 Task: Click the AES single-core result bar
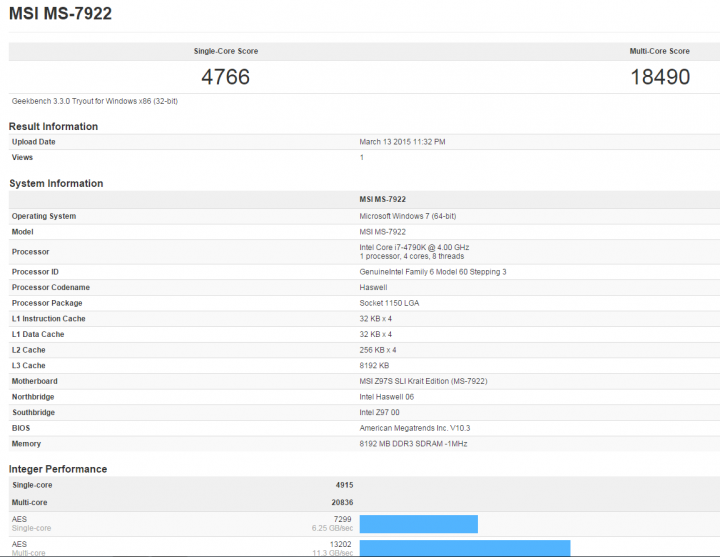(x=419, y=524)
